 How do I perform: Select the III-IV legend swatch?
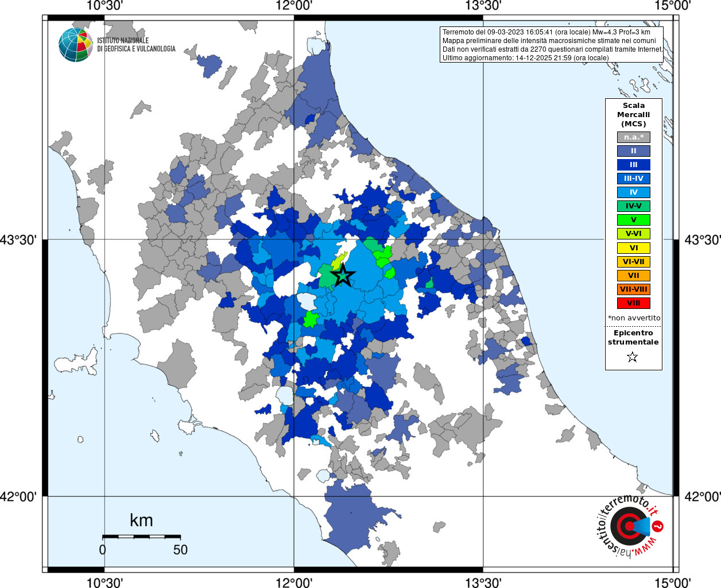coord(634,179)
